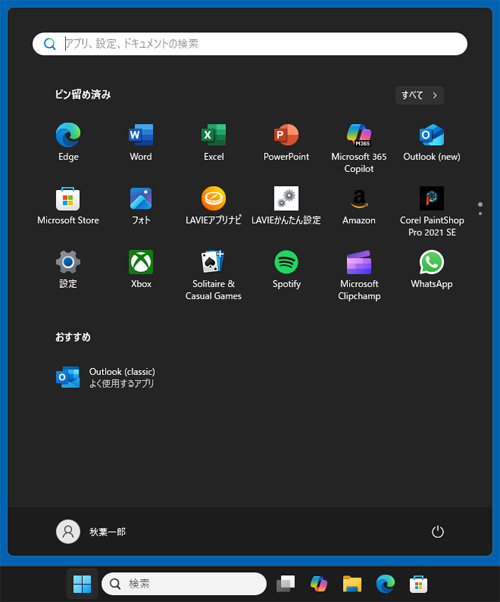Open Edge from the taskbar

pos(386,584)
